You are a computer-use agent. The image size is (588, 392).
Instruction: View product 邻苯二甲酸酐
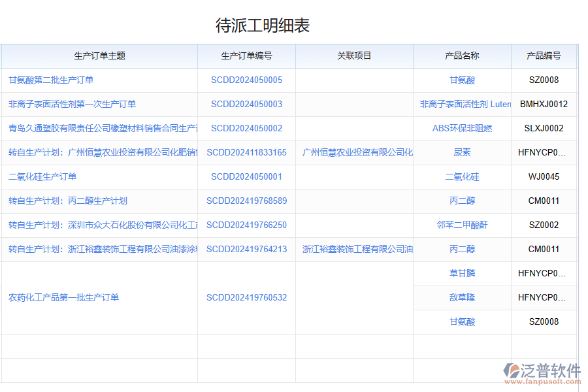click(x=462, y=225)
